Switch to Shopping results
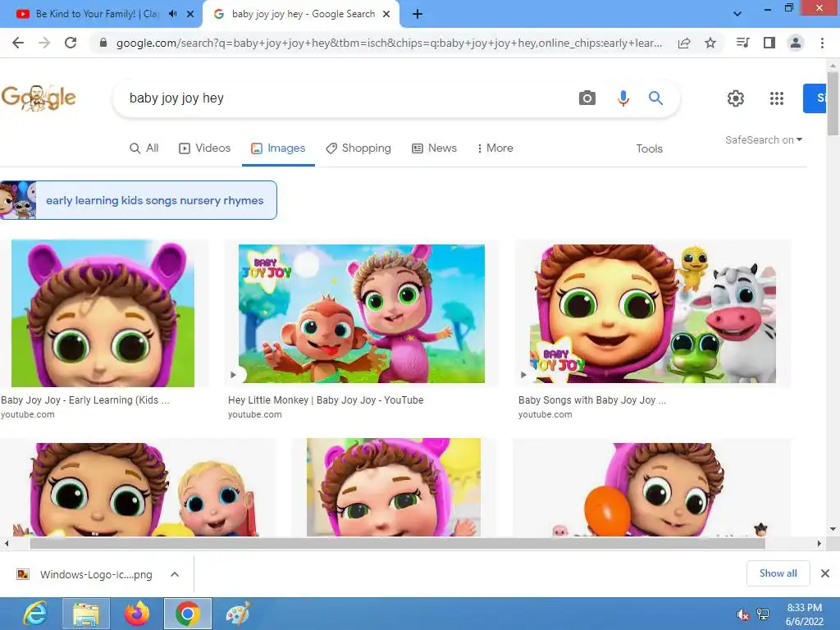 tap(358, 148)
